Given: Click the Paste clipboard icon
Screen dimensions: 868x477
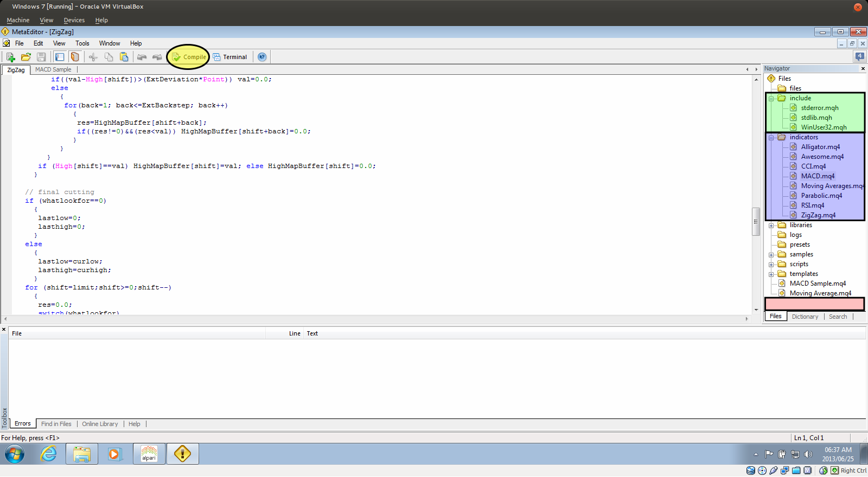Looking at the screenshot, I should click(124, 57).
